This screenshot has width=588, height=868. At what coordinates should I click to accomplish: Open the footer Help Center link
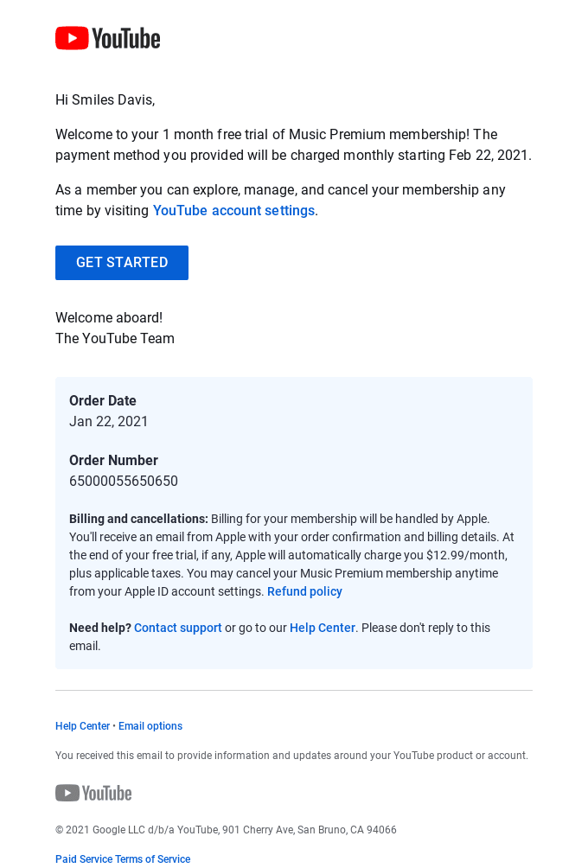82,725
